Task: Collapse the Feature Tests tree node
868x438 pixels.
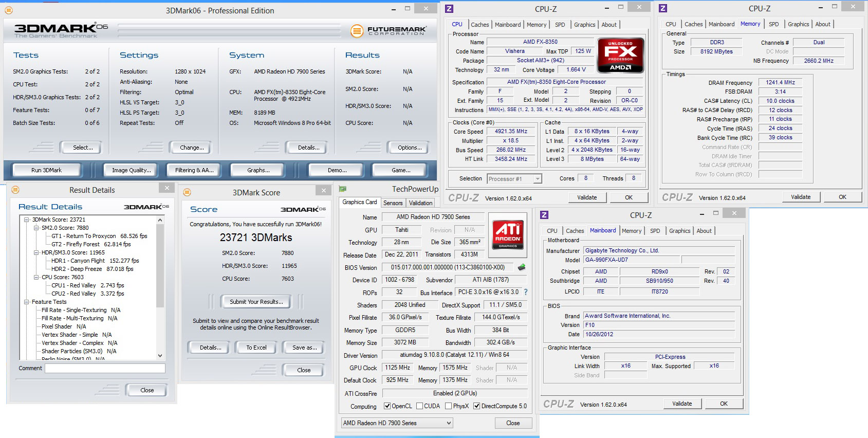Action: coord(27,302)
